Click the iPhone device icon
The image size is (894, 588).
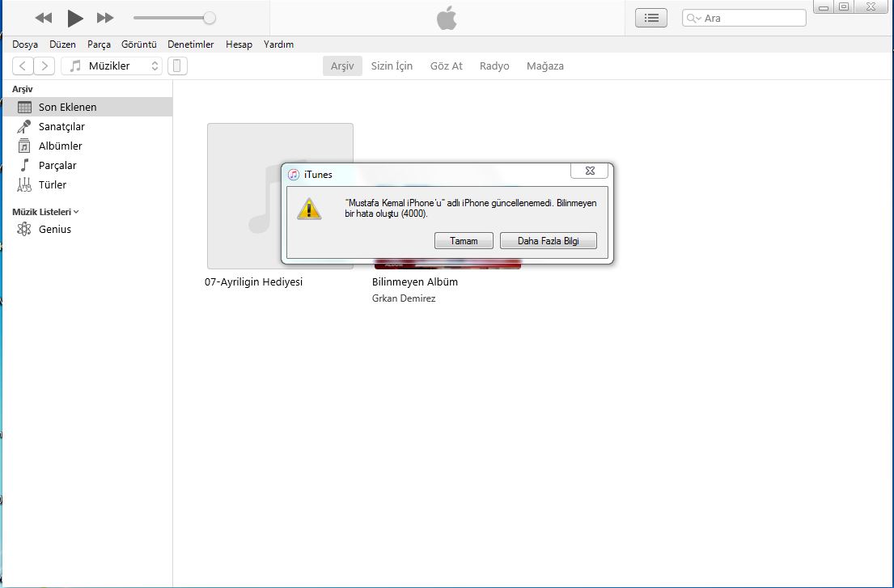[x=177, y=66]
